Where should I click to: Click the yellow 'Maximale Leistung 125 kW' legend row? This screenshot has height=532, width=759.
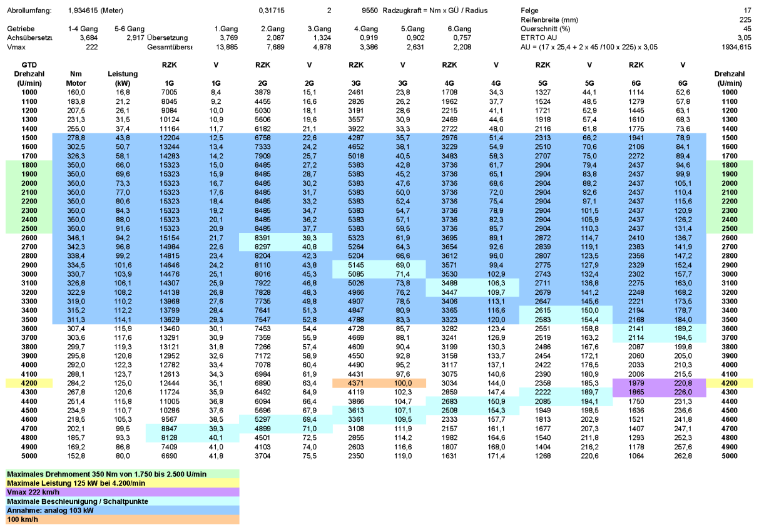123,483
